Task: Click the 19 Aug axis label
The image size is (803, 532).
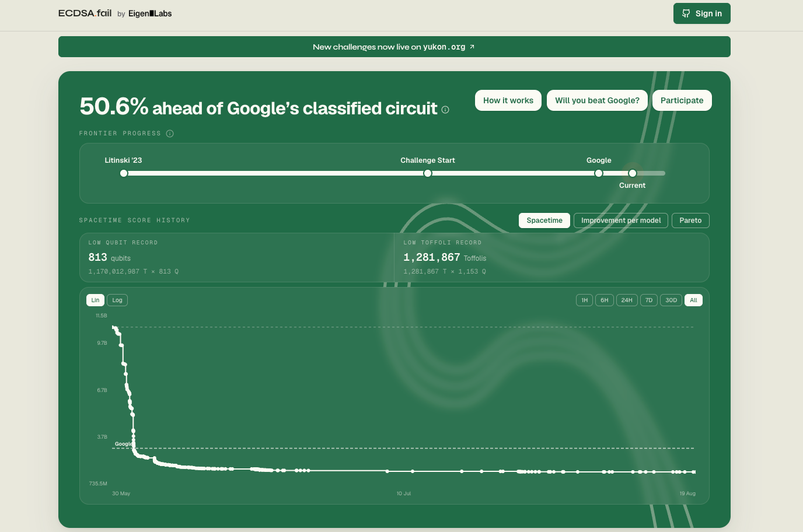Action: tap(687, 494)
